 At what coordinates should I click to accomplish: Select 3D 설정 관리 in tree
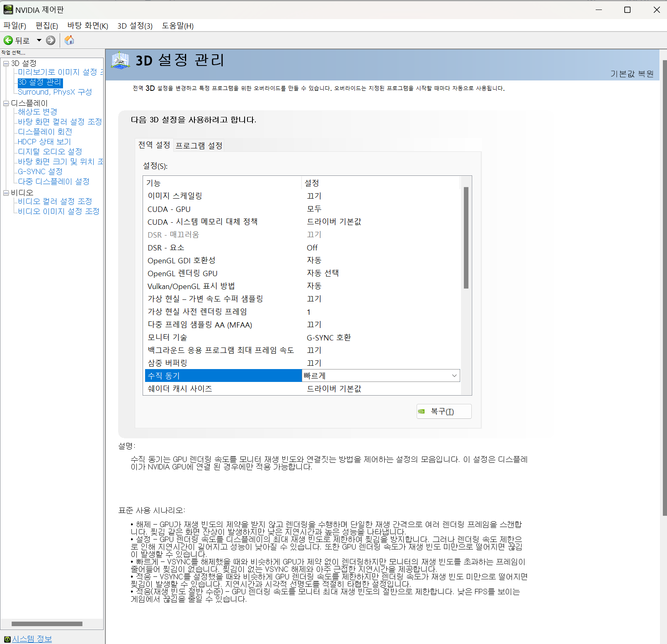40,82
